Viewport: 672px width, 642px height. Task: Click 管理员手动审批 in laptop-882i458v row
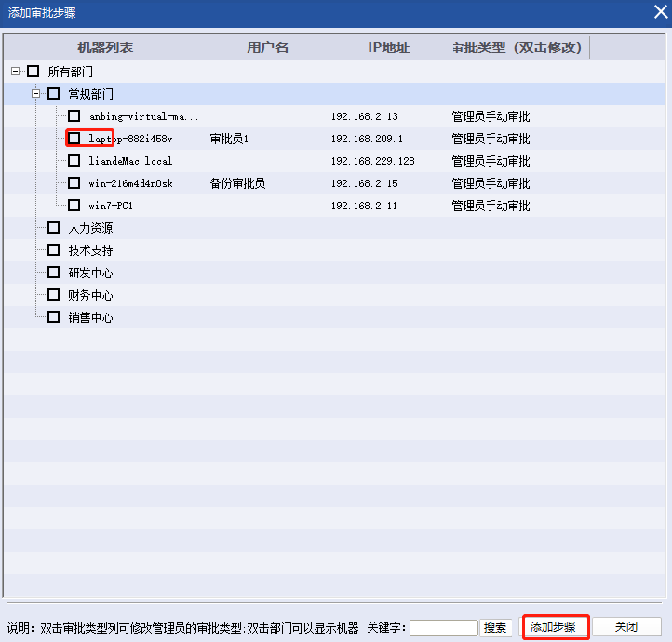491,139
